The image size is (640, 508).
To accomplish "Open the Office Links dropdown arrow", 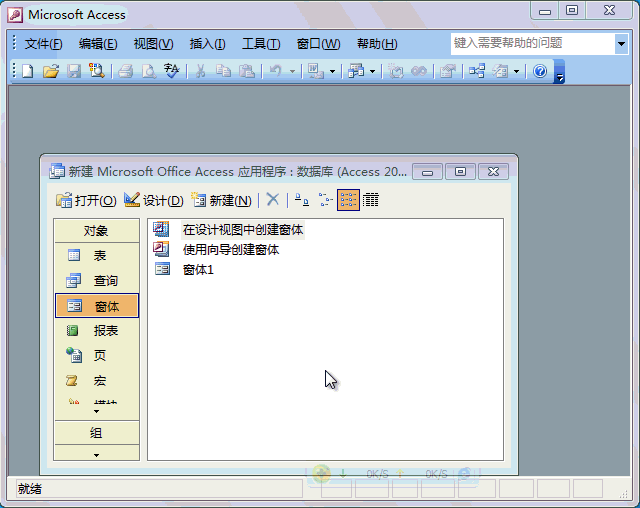I will pyautogui.click(x=332, y=72).
